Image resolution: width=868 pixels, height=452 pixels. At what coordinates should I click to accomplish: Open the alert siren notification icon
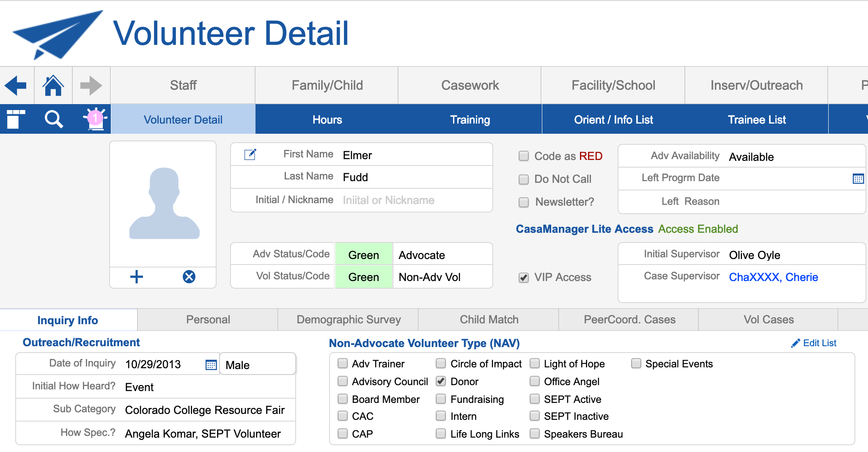pos(96,119)
